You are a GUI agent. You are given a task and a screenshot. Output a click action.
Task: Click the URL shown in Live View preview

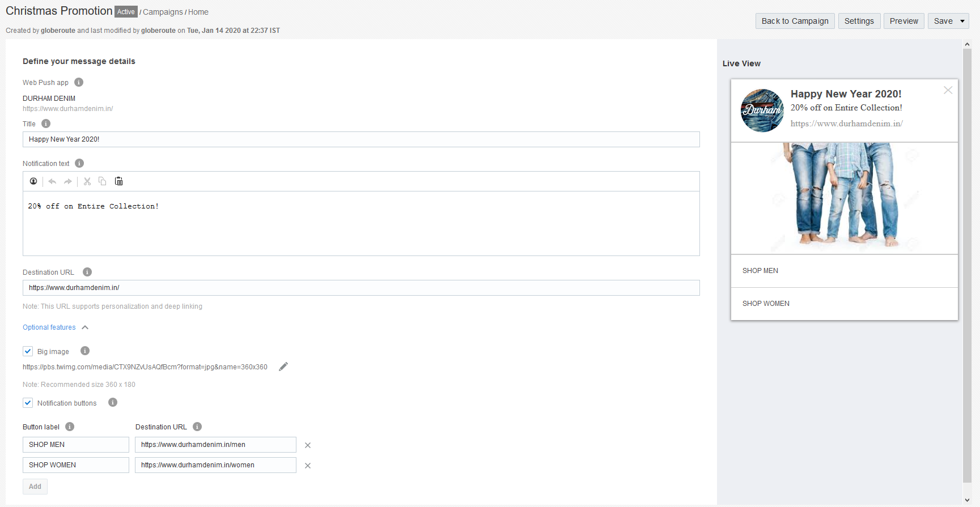(846, 123)
